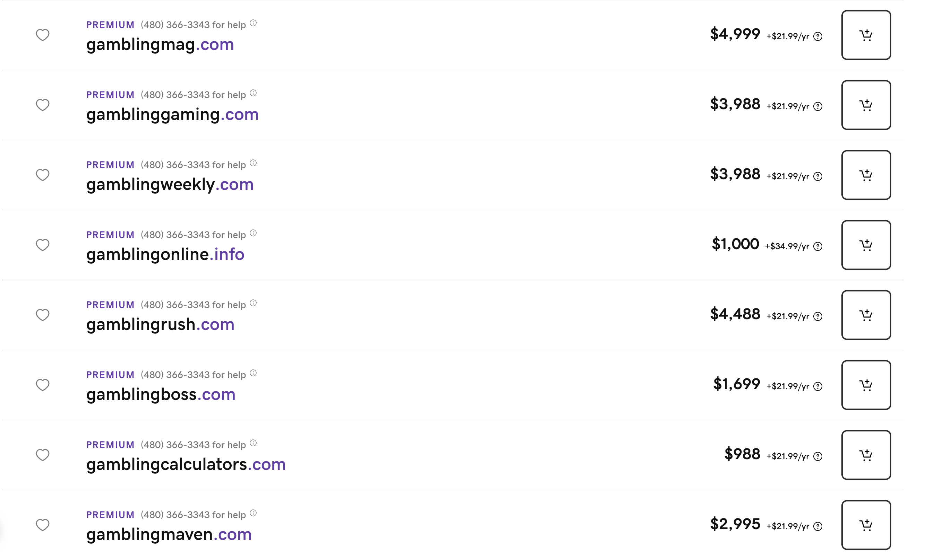
Task: Click cart button for gamblingweekly.com
Action: point(866,175)
